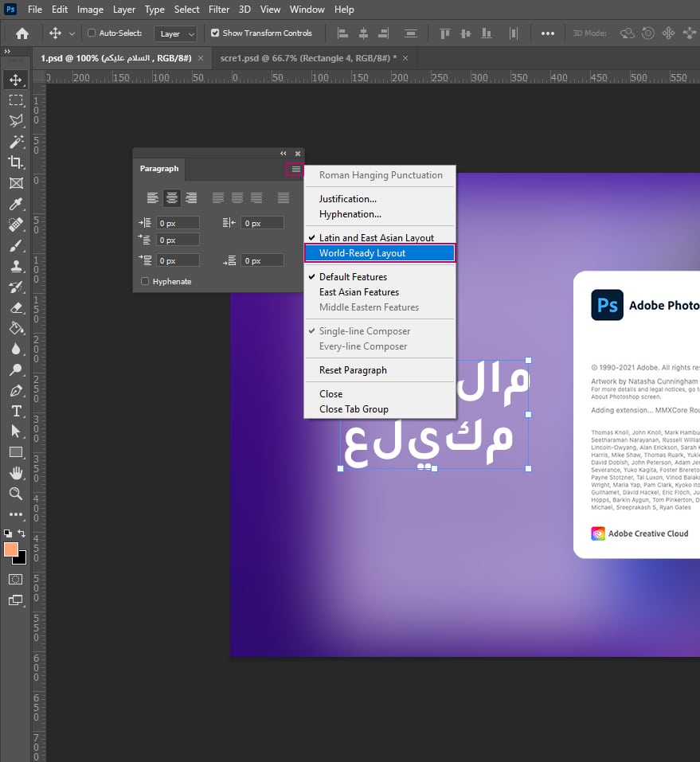Select the Move tool in toolbar
The width and height of the screenshot is (700, 762).
(16, 80)
